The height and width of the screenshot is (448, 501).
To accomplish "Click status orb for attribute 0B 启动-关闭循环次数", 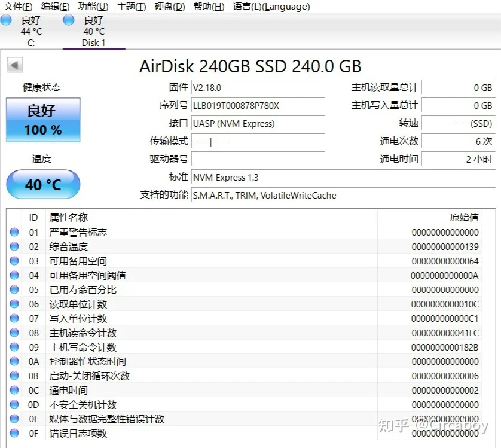I will pos(14,376).
